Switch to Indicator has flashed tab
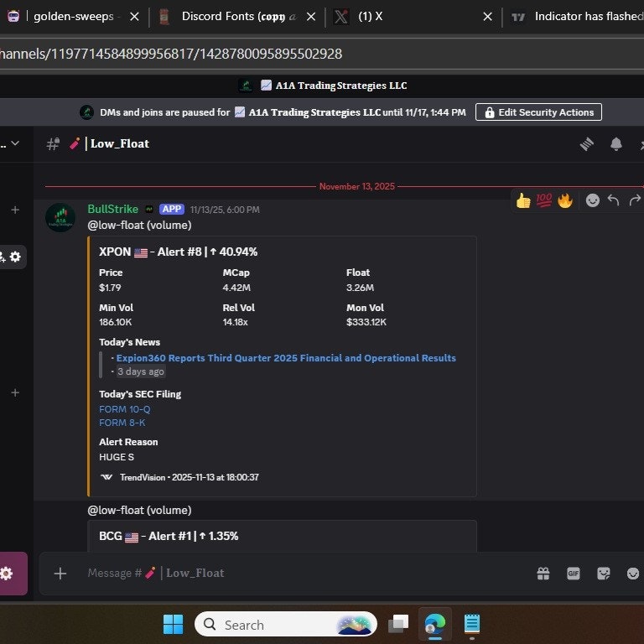This screenshot has height=644, width=644. pos(575,17)
